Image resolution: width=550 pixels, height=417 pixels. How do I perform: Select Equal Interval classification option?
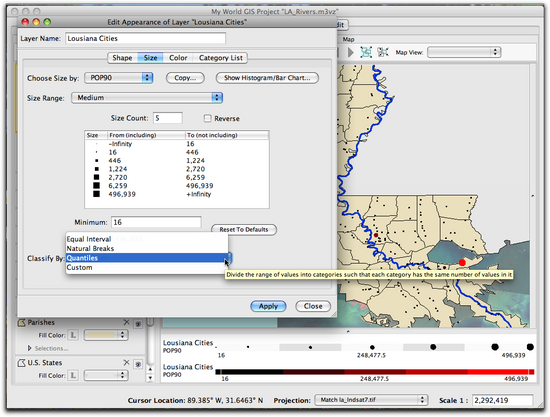pyautogui.click(x=147, y=239)
